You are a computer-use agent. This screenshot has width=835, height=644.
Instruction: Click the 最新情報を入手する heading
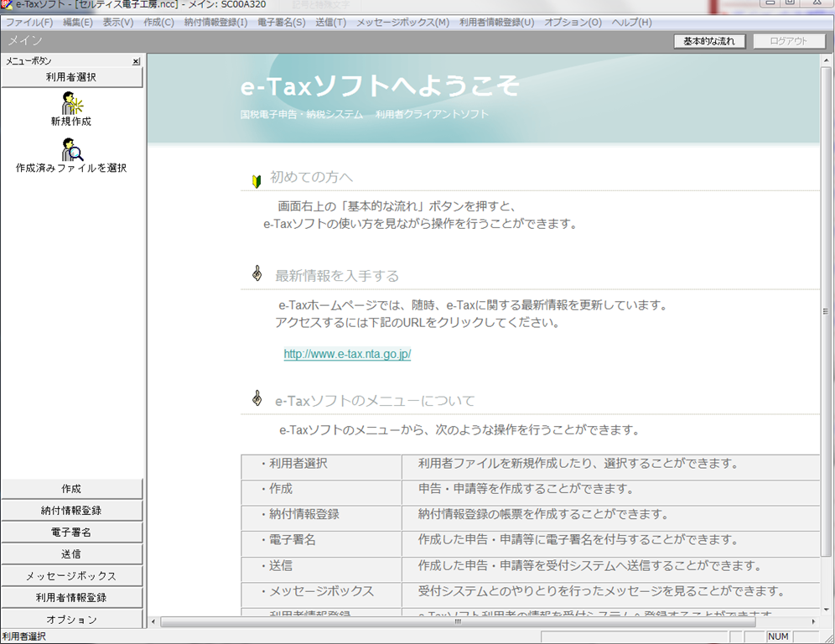tap(336, 276)
